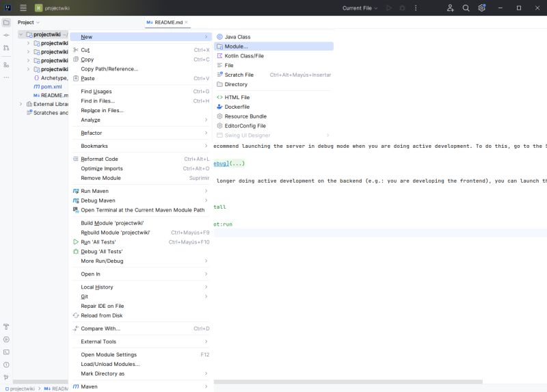
Task: Open IDE settings gear icon
Action: pyautogui.click(x=482, y=8)
